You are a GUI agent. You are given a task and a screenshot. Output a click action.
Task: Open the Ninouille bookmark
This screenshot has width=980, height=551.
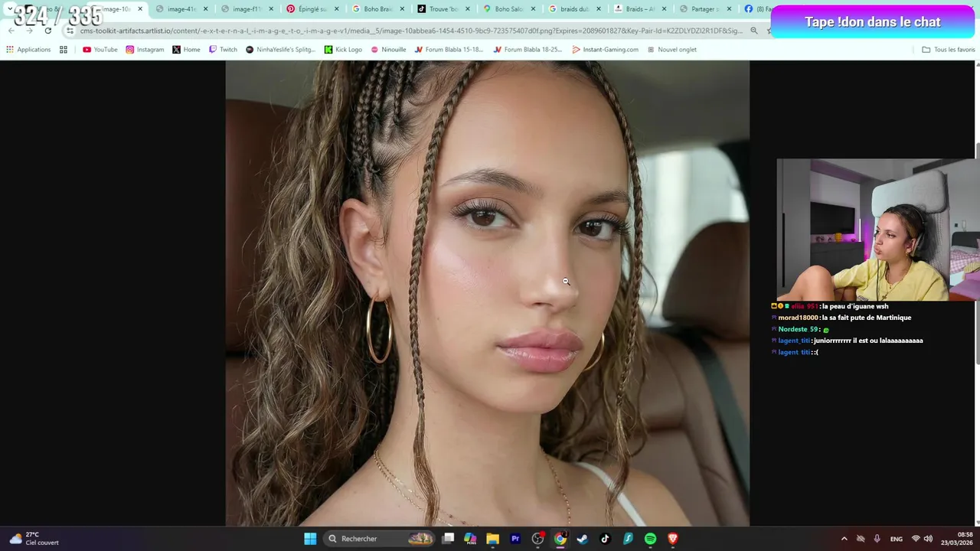[388, 50]
